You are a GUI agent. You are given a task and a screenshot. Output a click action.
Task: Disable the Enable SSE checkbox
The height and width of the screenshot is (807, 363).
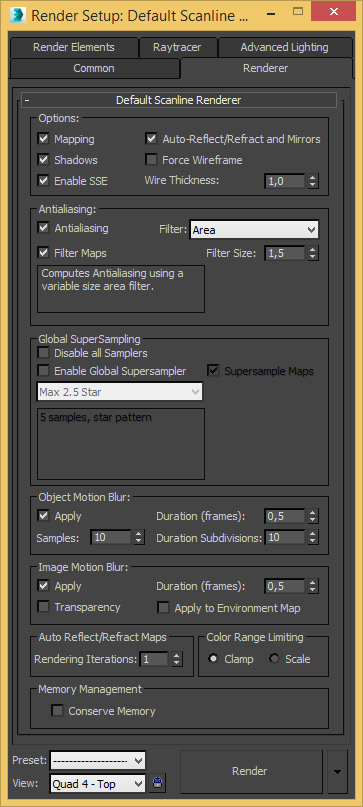pyautogui.click(x=43, y=181)
